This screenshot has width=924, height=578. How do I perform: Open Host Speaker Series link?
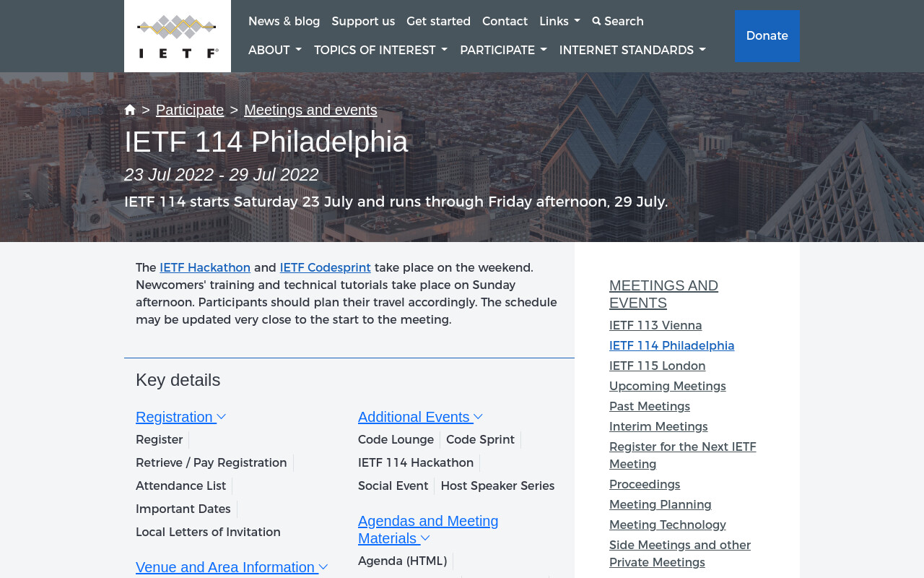[498, 486]
